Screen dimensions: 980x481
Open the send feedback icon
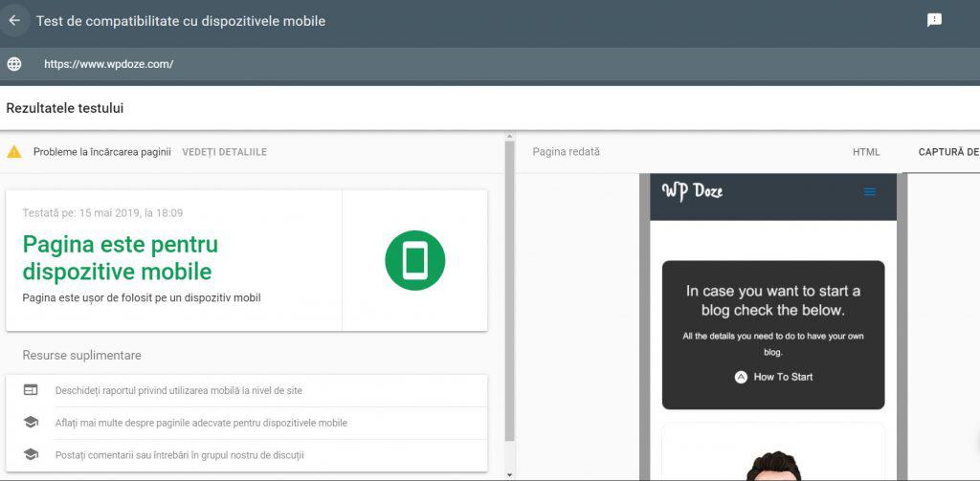point(934,20)
